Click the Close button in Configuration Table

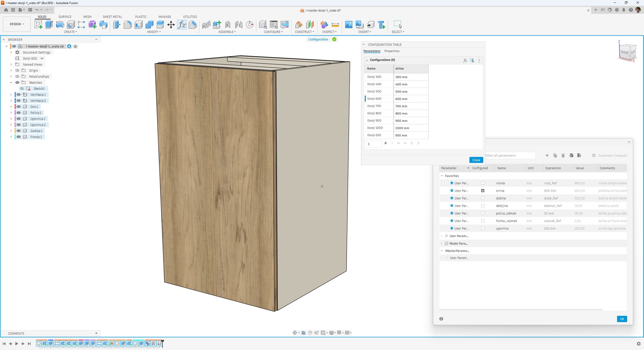pos(476,160)
